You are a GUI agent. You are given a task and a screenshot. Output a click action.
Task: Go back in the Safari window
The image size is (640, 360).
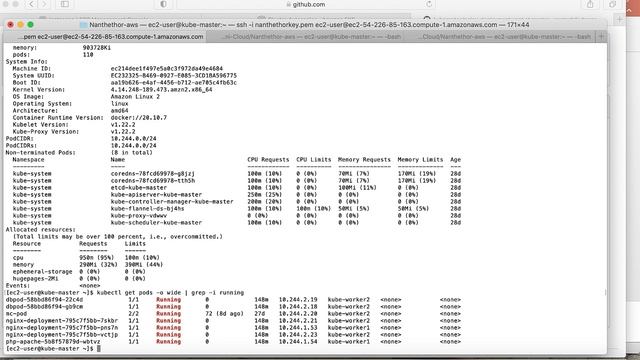[x=31, y=4]
